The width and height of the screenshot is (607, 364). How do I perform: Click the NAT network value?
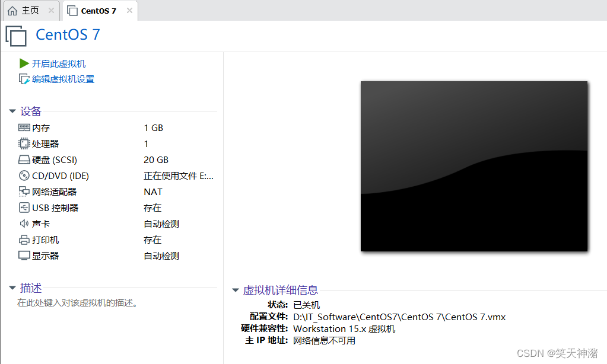(153, 192)
